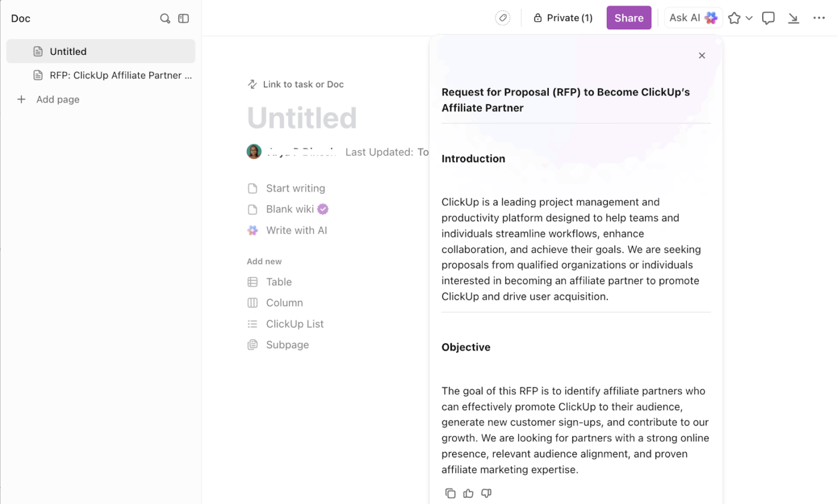Give a thumbs down to the AI answer

click(x=486, y=493)
